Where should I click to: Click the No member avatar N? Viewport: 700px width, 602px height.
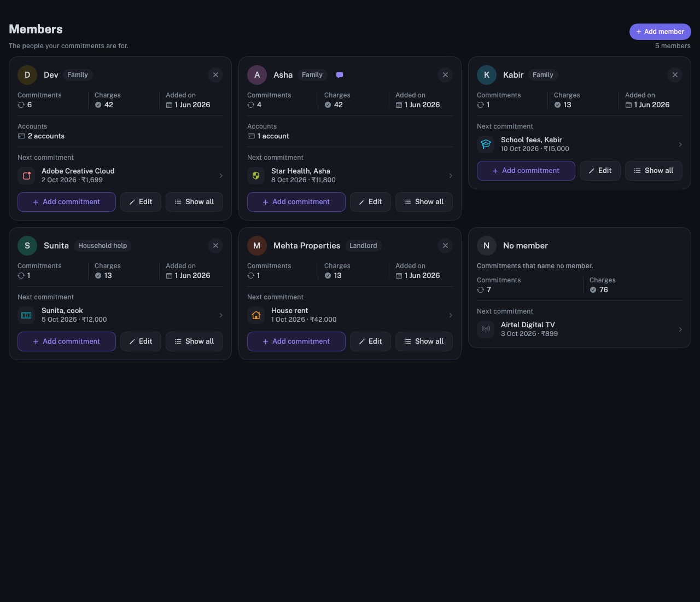pos(487,246)
